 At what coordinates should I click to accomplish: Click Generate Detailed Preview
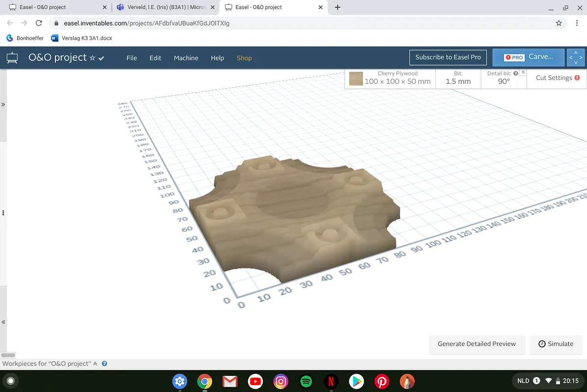[476, 344]
